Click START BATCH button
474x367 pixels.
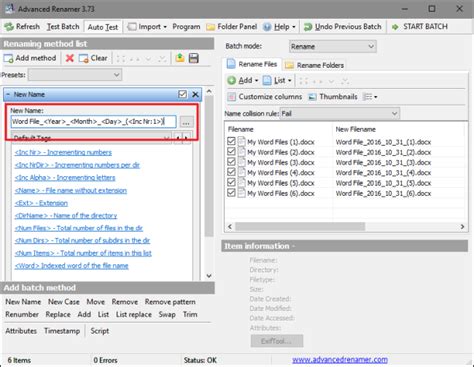420,27
